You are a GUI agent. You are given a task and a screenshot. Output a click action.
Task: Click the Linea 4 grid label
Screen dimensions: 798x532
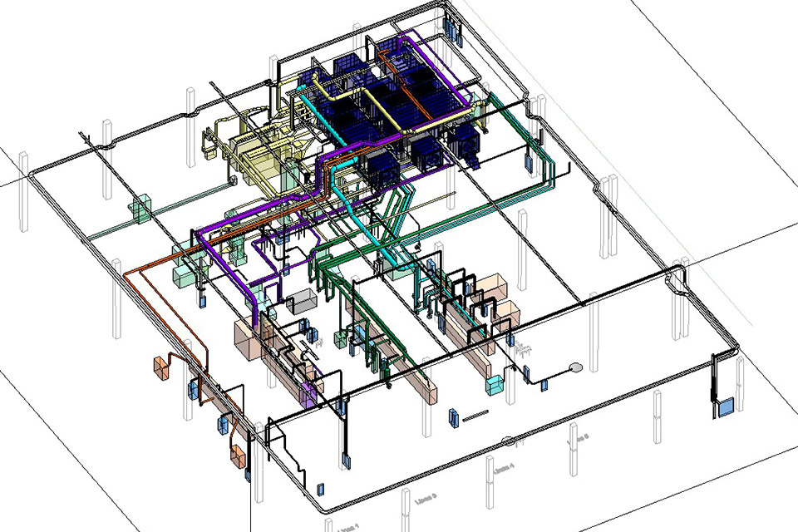tap(504, 467)
